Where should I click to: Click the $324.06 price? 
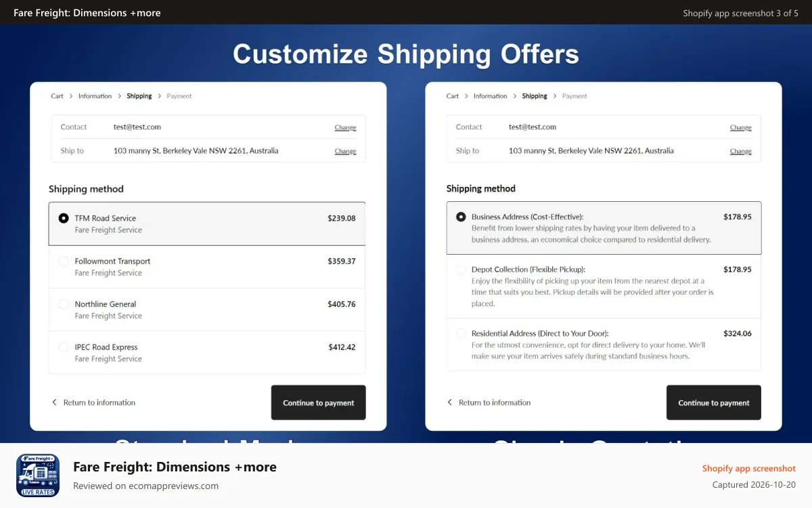tap(738, 333)
